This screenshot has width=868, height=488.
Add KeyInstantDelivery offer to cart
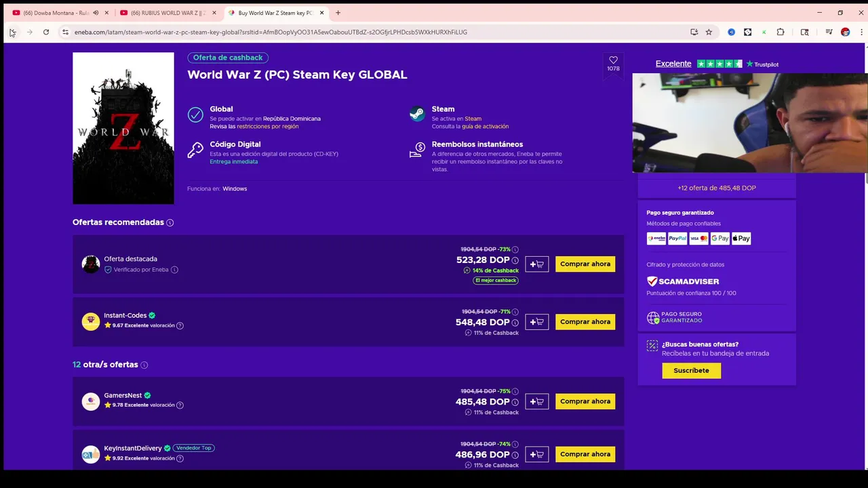[536, 454]
